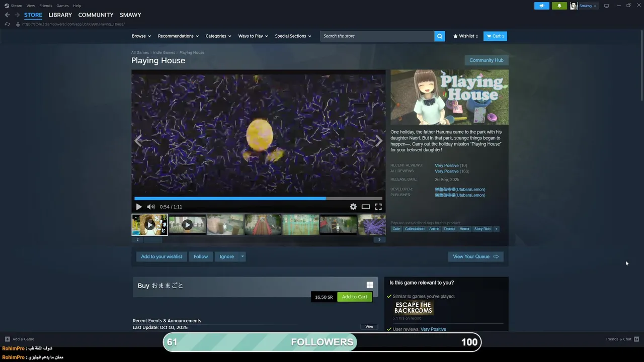Screen dimensions: 644x362
Task: Click the Windows platform icon
Action: click(370, 285)
